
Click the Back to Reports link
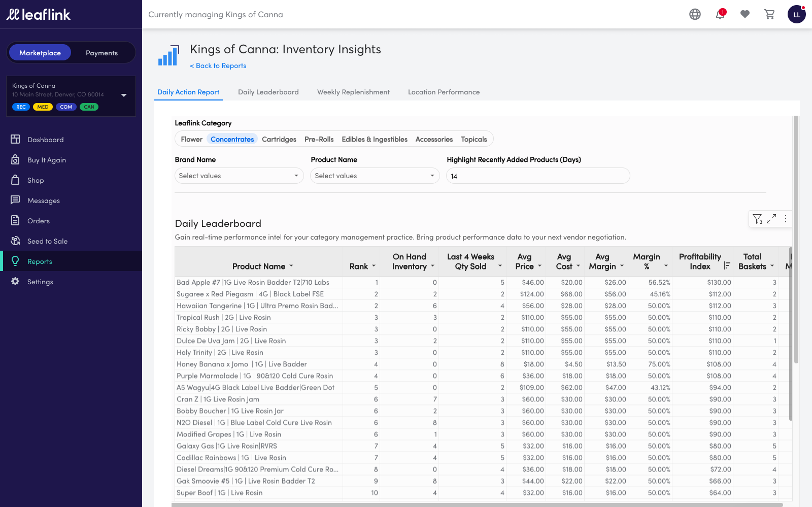(x=218, y=66)
